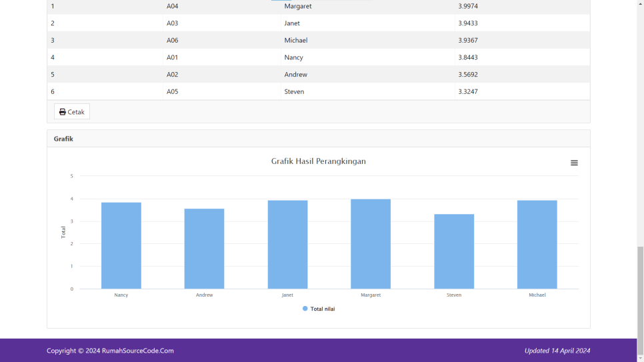
Task: Toggle the Total nilai legend item
Action: 323,309
